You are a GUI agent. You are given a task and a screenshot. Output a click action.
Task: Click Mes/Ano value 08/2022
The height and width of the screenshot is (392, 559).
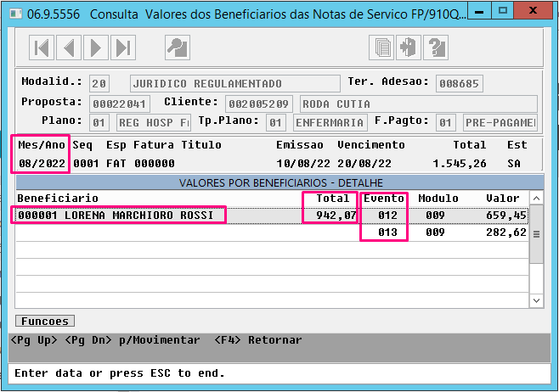pos(42,164)
